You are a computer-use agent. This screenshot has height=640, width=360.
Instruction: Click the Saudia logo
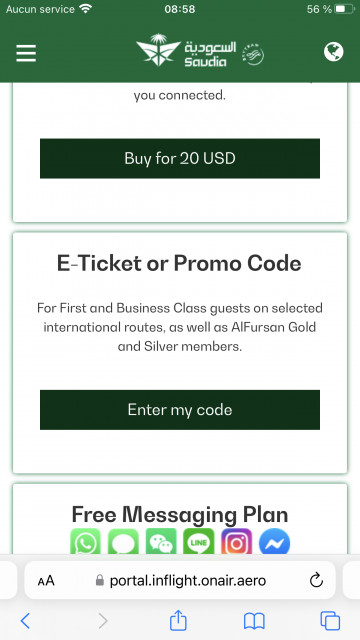(x=186, y=50)
